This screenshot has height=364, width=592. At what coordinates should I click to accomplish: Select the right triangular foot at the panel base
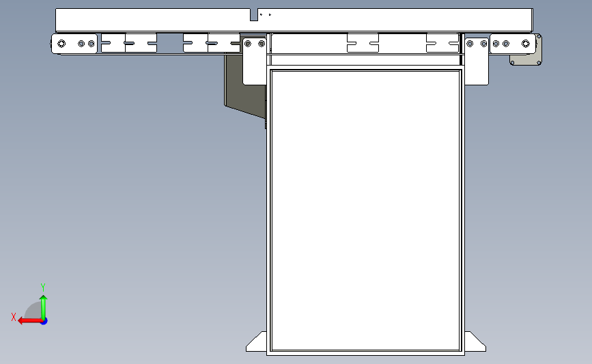coord(475,341)
